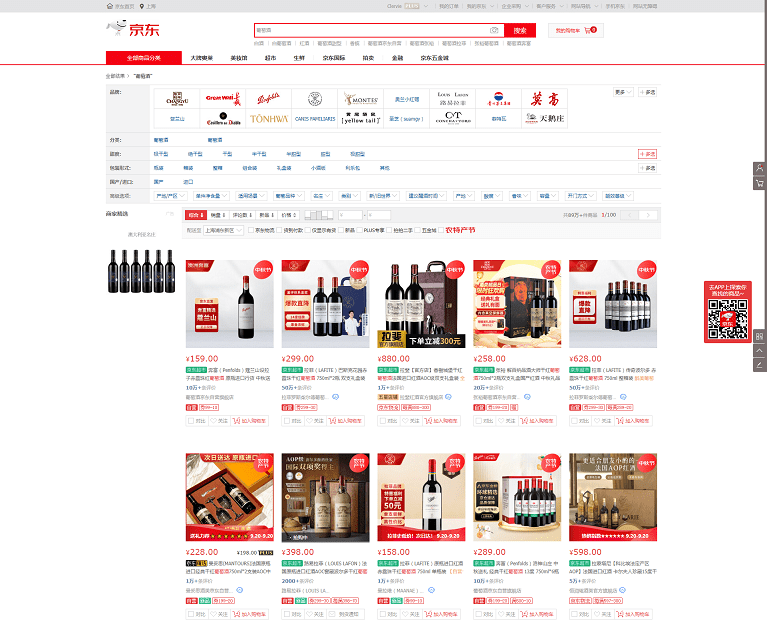Click the QR code icon in right sidebar
This screenshot has width=767, height=628.
[760, 336]
